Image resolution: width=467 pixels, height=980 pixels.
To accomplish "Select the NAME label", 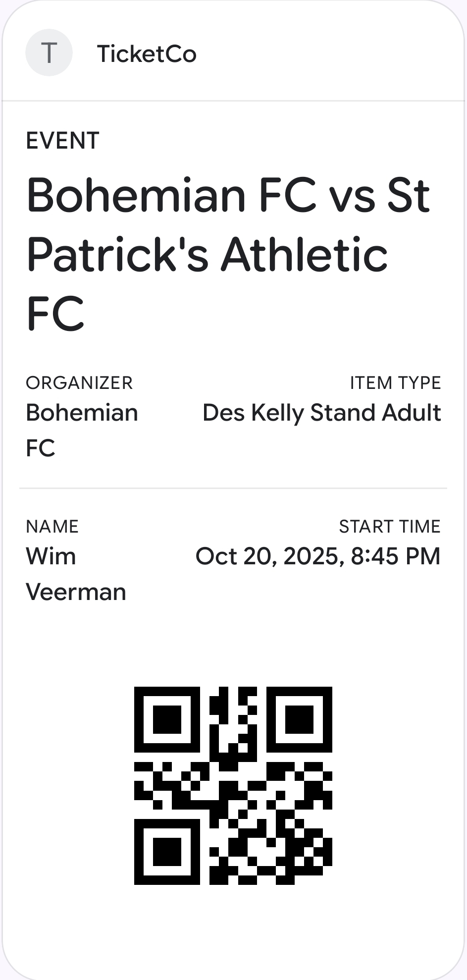I will coord(52,526).
